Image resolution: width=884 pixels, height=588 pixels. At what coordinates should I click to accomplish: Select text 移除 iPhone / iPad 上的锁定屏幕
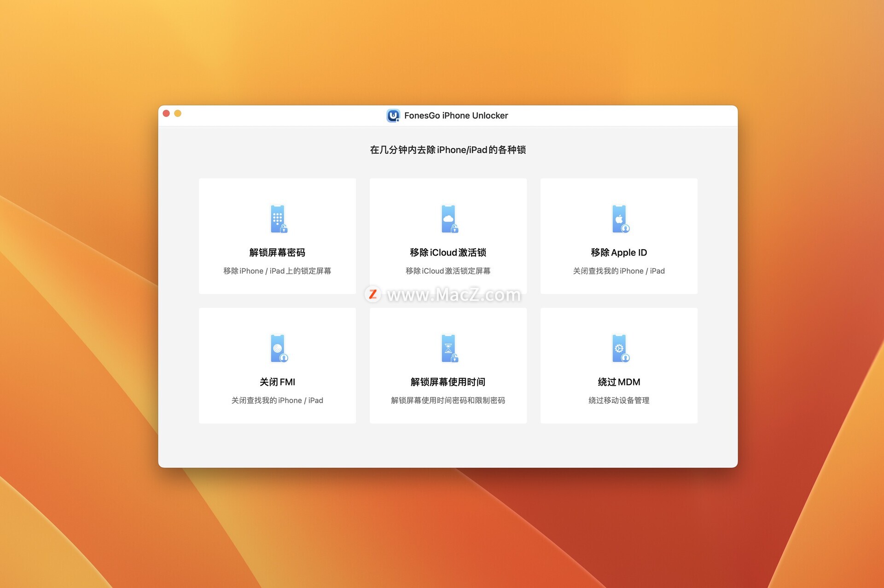pos(277,271)
